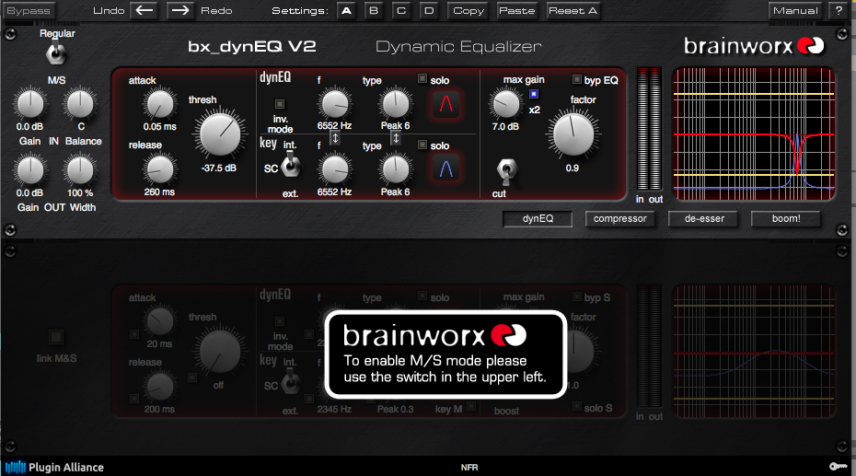
Task: Click the f link arrow between frequency knobs
Action: point(335,139)
